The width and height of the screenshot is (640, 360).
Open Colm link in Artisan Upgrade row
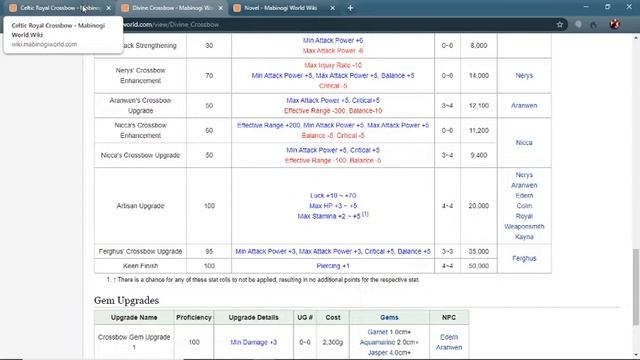tap(524, 206)
